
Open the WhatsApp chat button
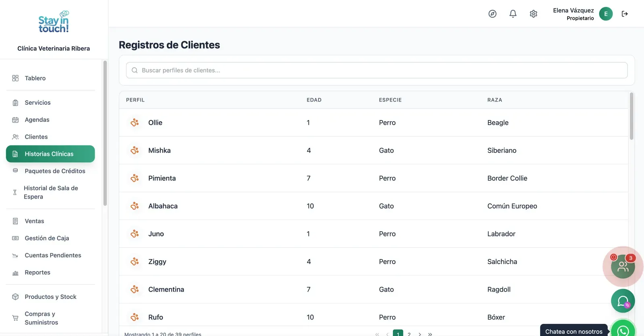coord(623,330)
